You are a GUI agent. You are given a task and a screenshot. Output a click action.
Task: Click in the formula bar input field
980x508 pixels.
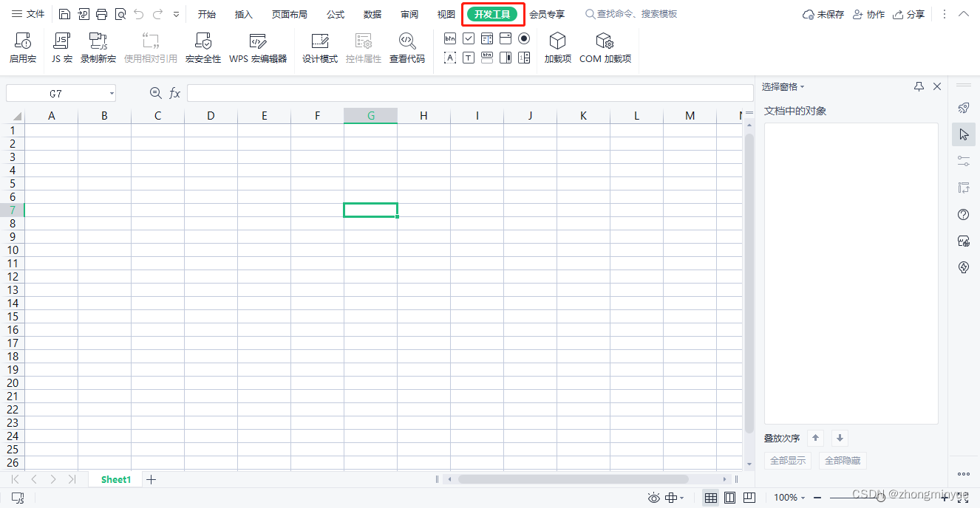tap(470, 93)
